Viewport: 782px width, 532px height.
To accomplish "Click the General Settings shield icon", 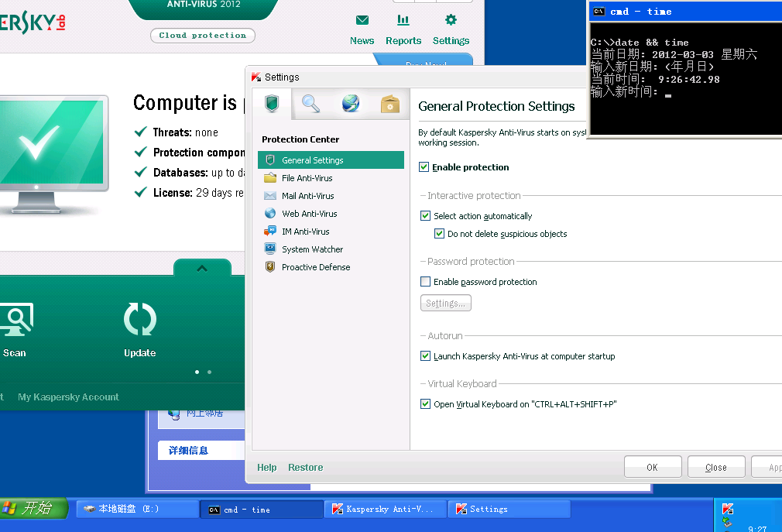I will point(270,160).
